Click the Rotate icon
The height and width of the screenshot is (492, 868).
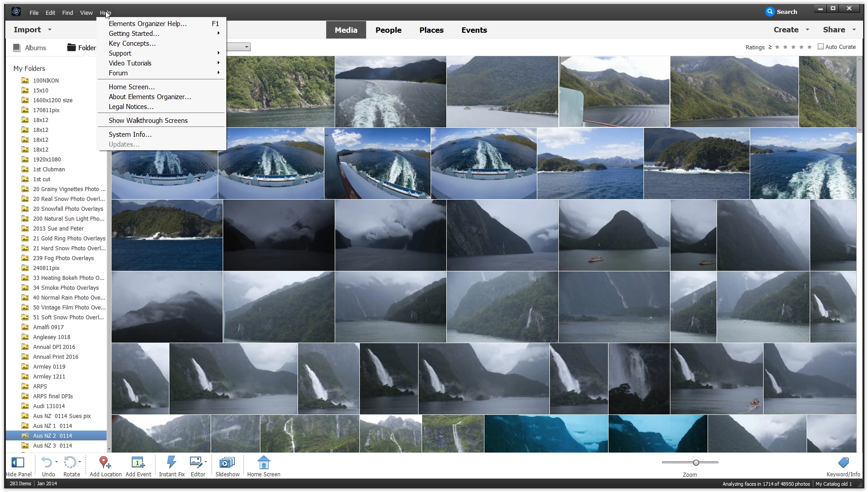point(70,462)
